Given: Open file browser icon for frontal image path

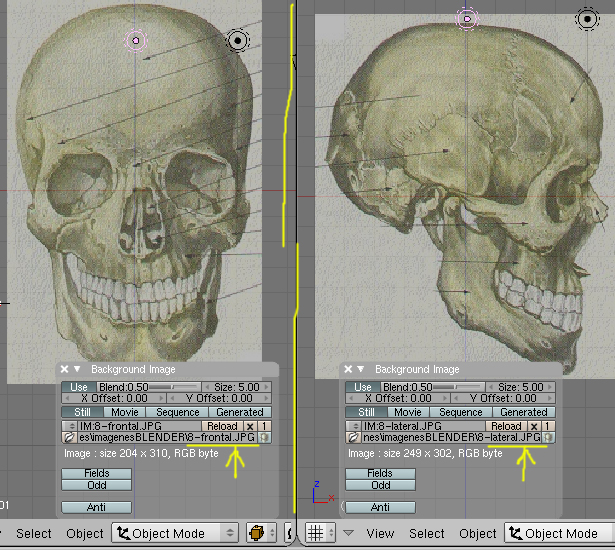Looking at the screenshot, I should pyautogui.click(x=69, y=437).
